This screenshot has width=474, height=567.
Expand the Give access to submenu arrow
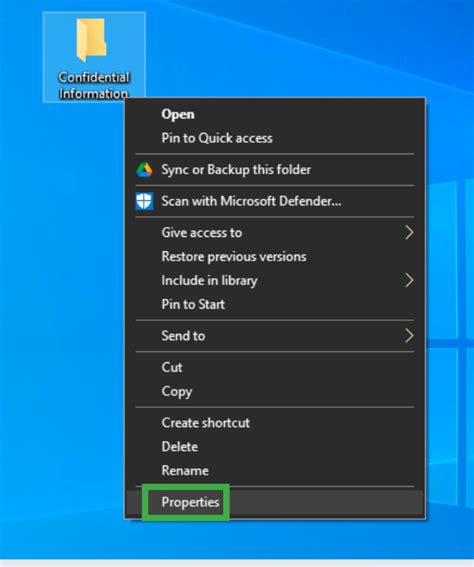tap(409, 233)
